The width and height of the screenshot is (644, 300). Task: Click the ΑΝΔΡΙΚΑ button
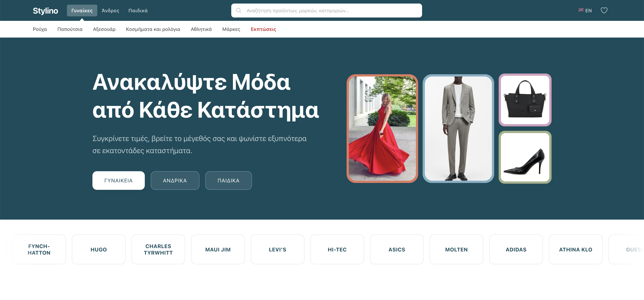175,180
